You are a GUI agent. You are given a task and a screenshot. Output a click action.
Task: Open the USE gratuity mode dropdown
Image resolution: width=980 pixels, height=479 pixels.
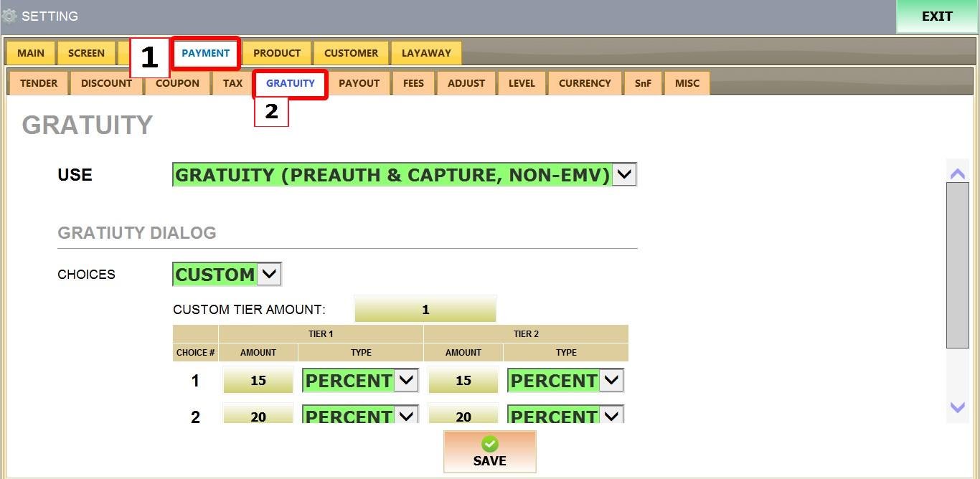click(624, 174)
